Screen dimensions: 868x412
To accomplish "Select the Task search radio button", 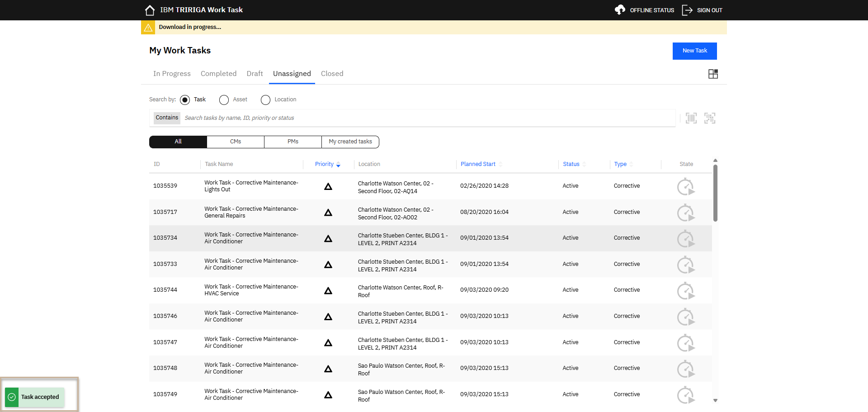I will click(184, 100).
